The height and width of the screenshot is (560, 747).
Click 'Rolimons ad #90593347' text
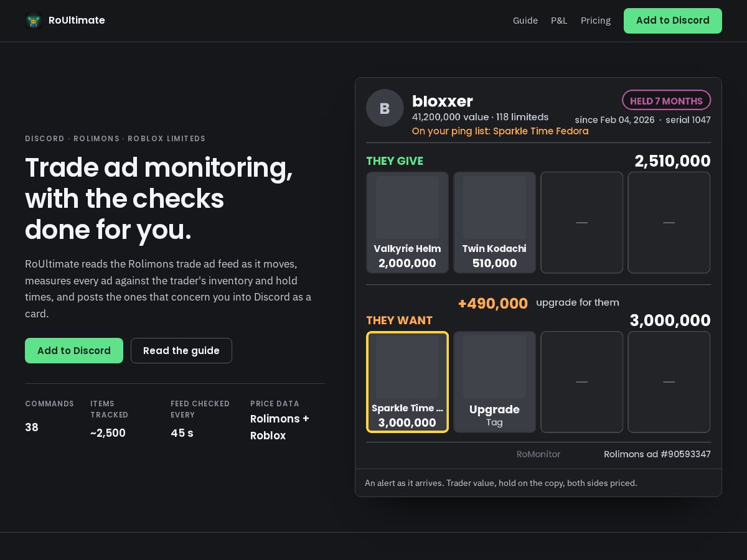click(x=657, y=454)
